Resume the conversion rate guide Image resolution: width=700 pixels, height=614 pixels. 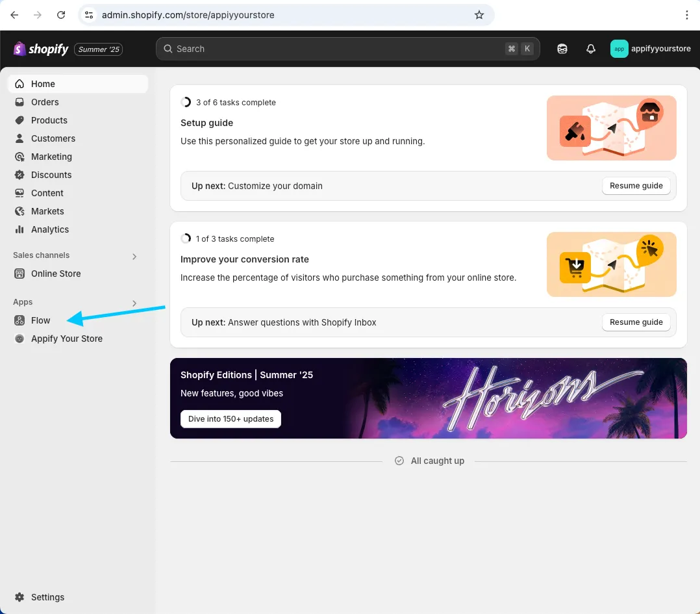pos(636,322)
